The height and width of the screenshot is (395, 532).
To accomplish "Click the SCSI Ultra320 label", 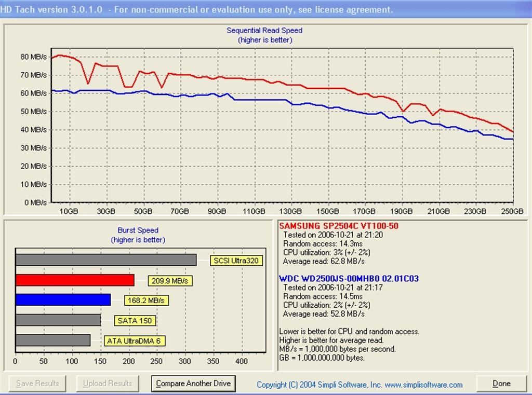I will (x=236, y=261).
